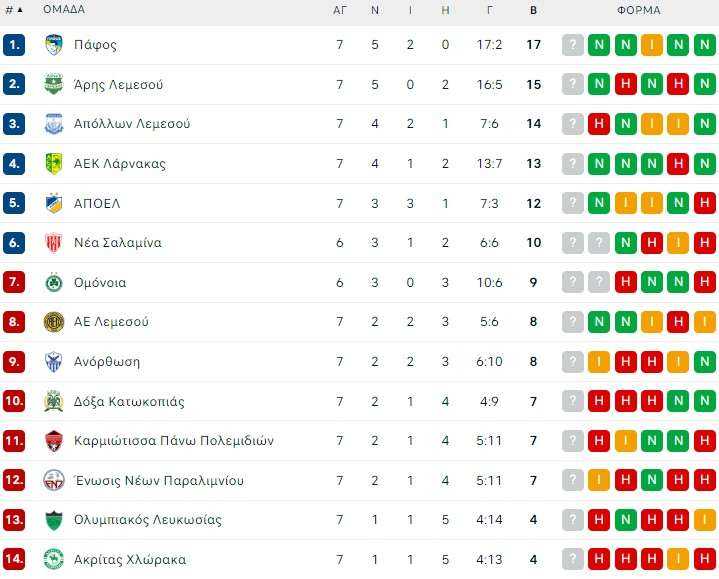The image size is (719, 579).
Task: Open the Καρμιώτισσα club badge icon
Action: 54,441
